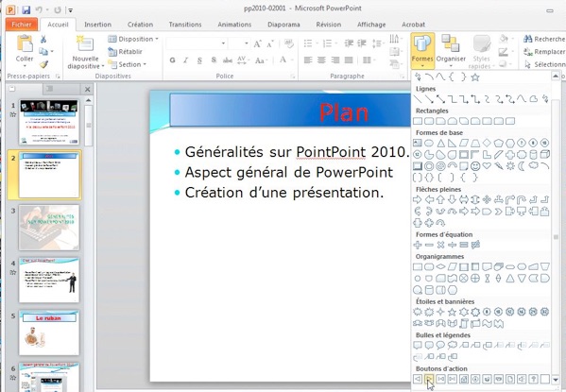Screen dimensions: 566x392
Task: Select slide 5 thumbnail Le ruban
Action: tap(49, 332)
